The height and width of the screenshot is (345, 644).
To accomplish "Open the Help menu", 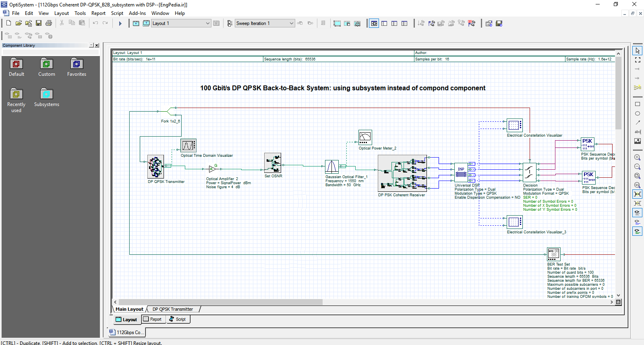I will (180, 13).
